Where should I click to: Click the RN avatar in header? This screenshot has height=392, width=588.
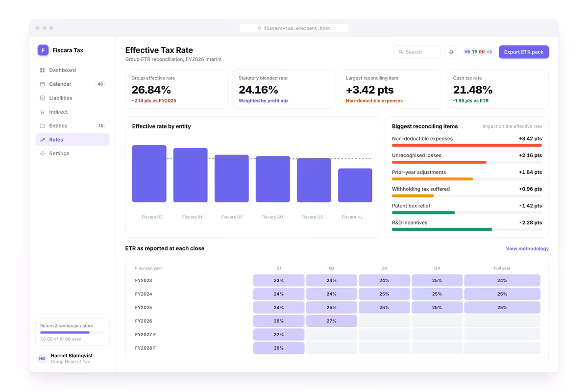click(482, 52)
